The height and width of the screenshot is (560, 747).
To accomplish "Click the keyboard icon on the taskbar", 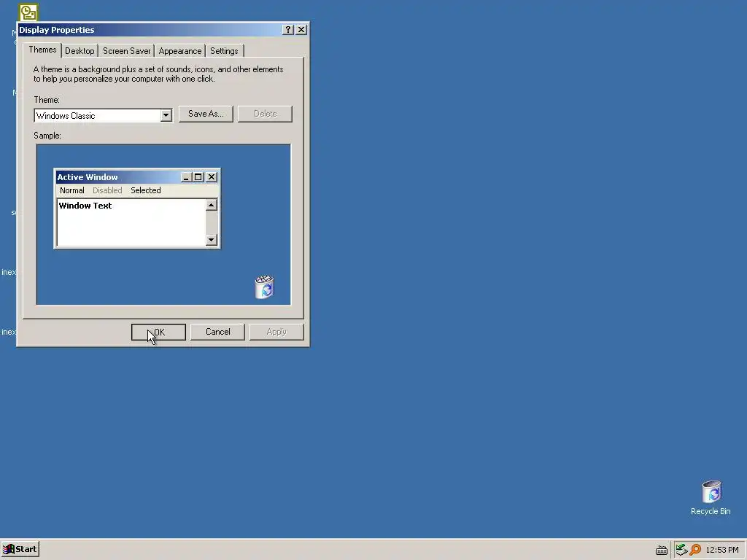I will 661,550.
